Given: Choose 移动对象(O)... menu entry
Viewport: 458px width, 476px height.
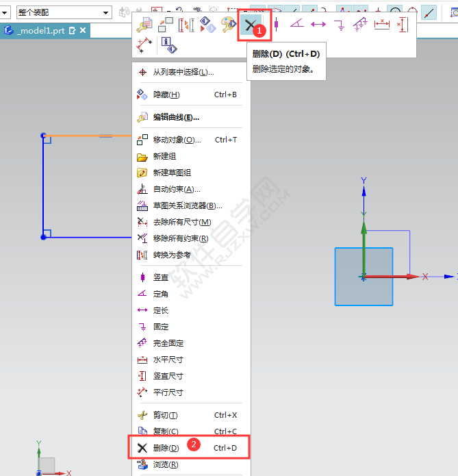Looking at the screenshot, I should (192, 140).
